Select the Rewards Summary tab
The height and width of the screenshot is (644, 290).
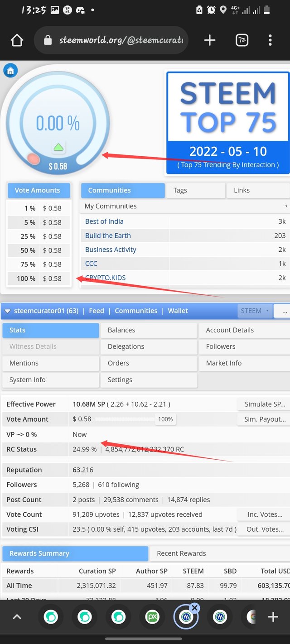pyautogui.click(x=75, y=553)
